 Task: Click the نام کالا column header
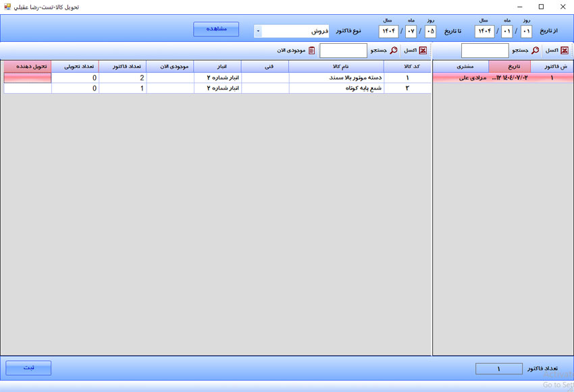pyautogui.click(x=336, y=67)
